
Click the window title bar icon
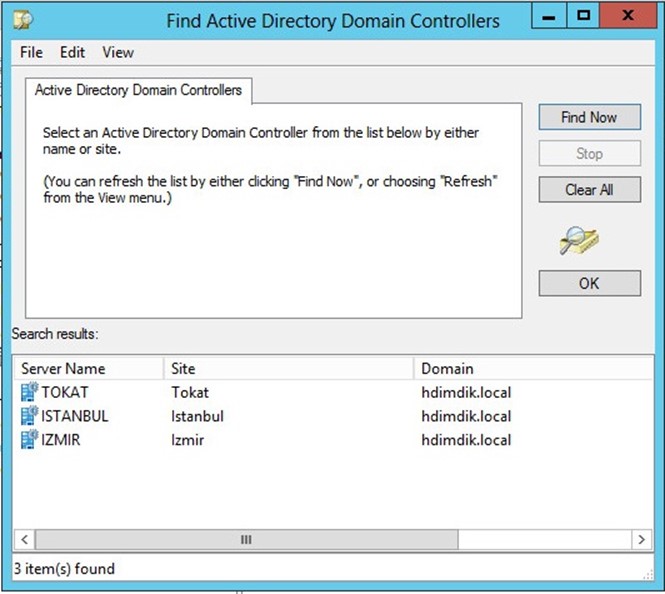[23, 20]
